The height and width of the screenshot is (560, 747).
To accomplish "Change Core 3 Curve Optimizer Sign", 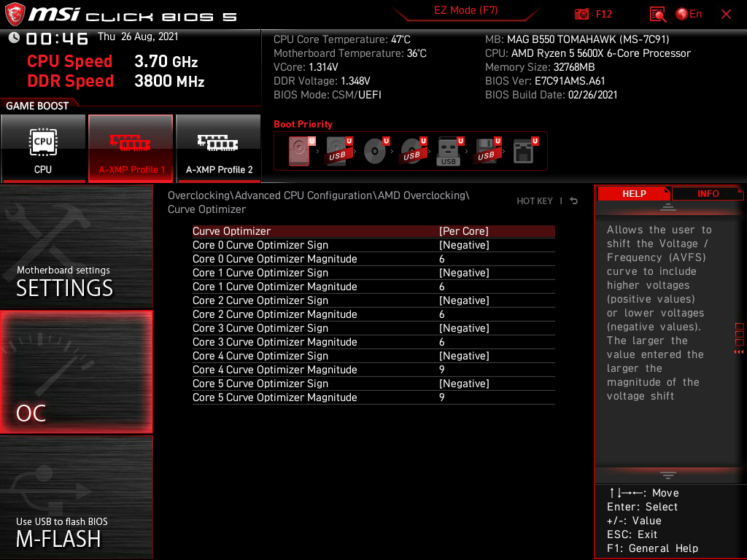I will click(x=373, y=328).
